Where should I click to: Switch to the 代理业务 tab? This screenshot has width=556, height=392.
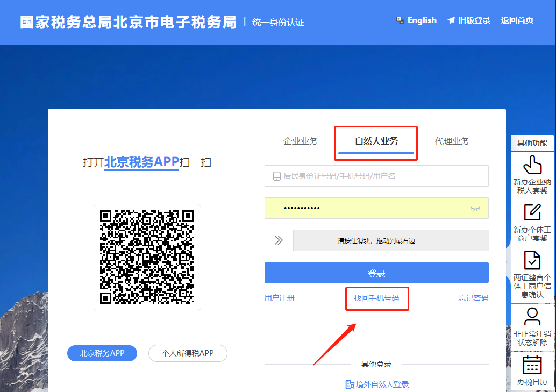pyautogui.click(x=452, y=141)
